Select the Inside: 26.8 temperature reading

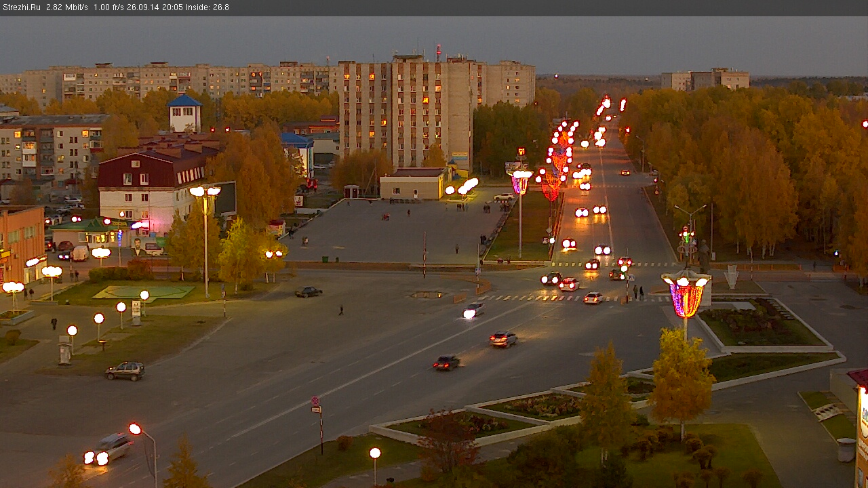click(208, 7)
